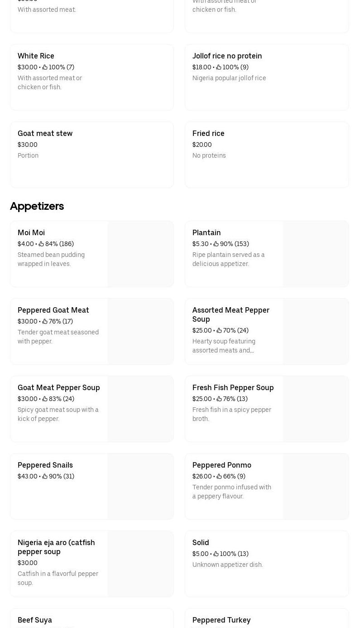Click the thumbs-up icon on Peppered Snails
This screenshot has width=364, height=628.
pyautogui.click(x=45, y=476)
